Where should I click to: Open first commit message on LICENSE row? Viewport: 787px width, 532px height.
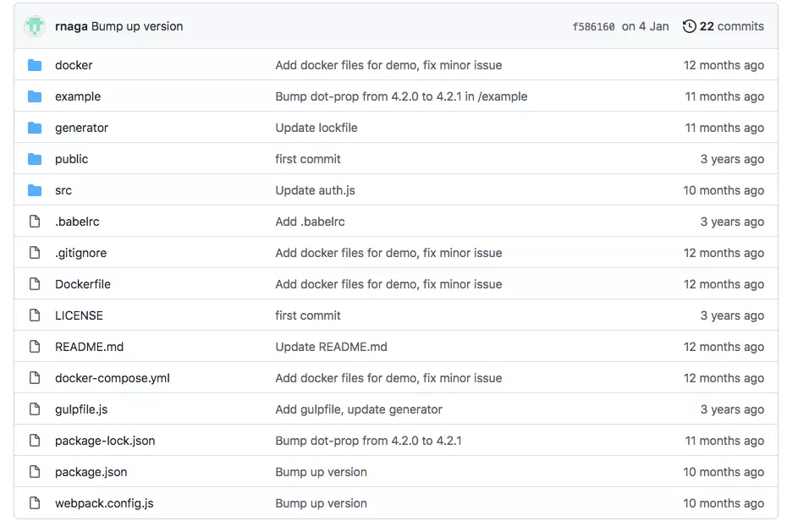[x=308, y=315]
